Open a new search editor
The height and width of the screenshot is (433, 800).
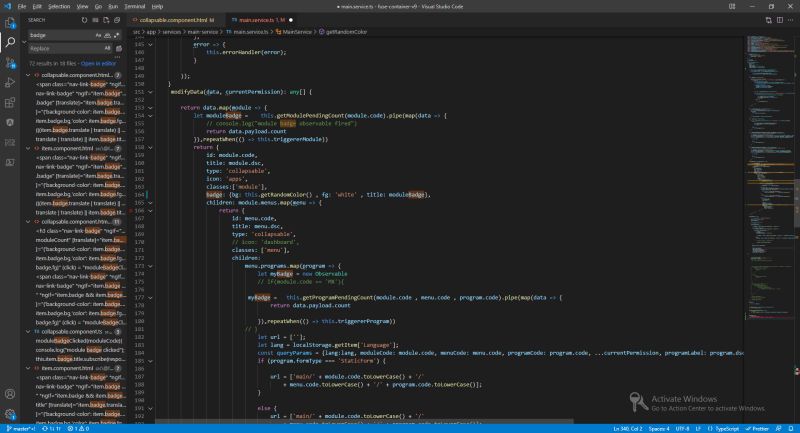[x=106, y=20]
